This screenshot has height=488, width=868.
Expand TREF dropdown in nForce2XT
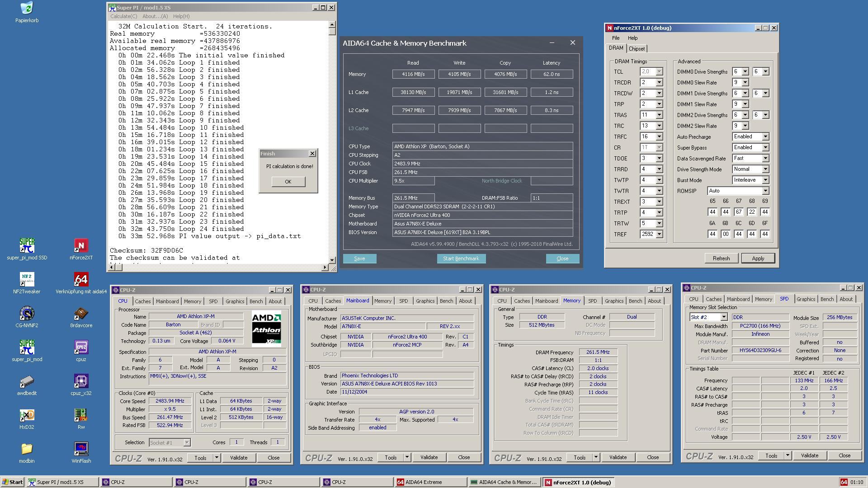pyautogui.click(x=659, y=235)
